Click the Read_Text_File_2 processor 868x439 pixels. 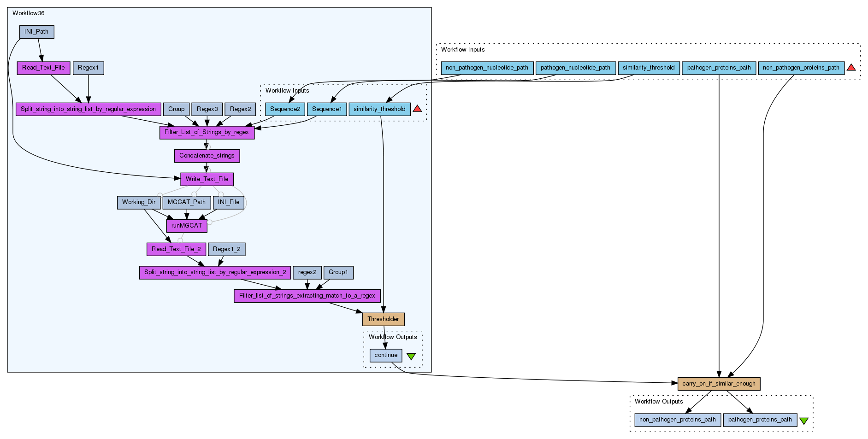(x=176, y=249)
